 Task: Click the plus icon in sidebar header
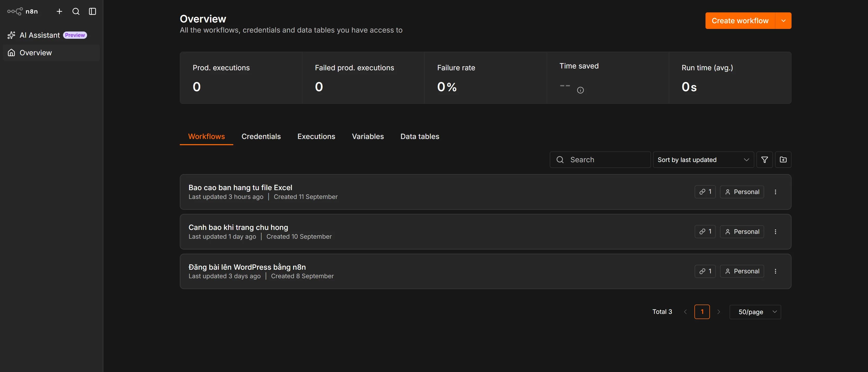coord(59,11)
